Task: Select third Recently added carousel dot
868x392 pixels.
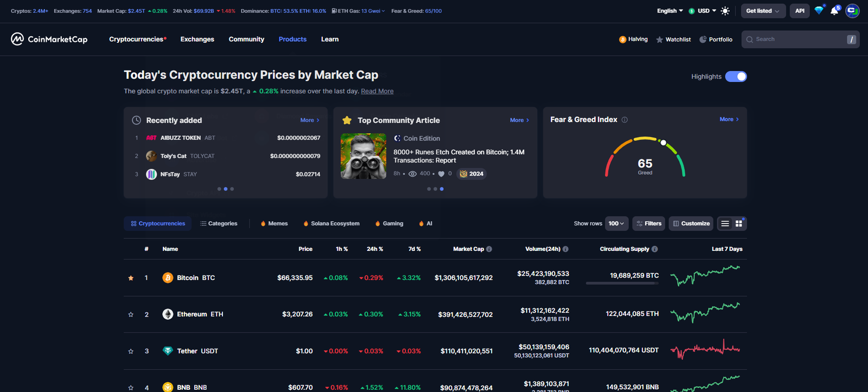Action: (x=232, y=189)
